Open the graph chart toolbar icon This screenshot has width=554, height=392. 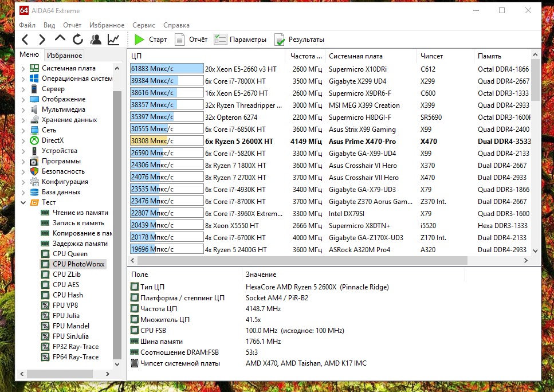point(113,39)
